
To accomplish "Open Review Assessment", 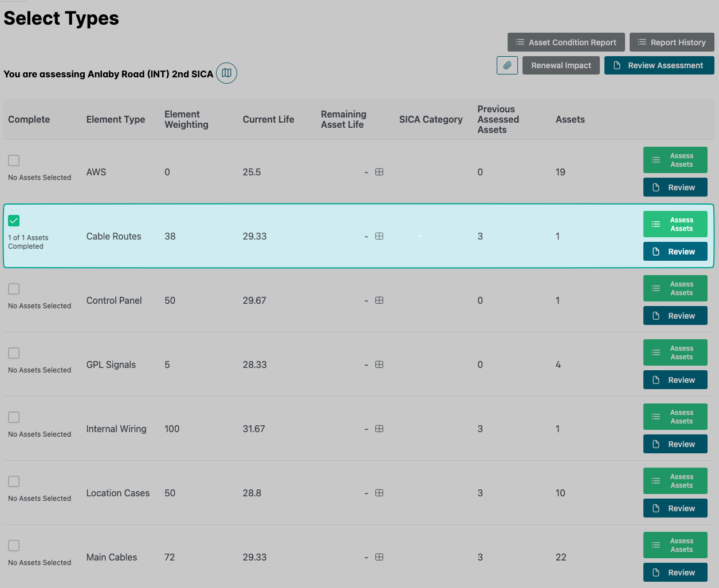I will pos(659,65).
